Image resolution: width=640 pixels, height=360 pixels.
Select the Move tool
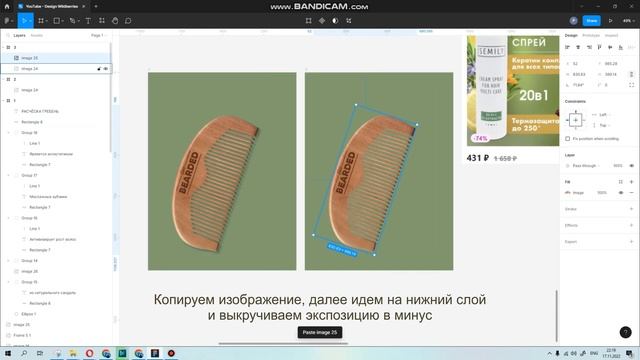(x=24, y=20)
